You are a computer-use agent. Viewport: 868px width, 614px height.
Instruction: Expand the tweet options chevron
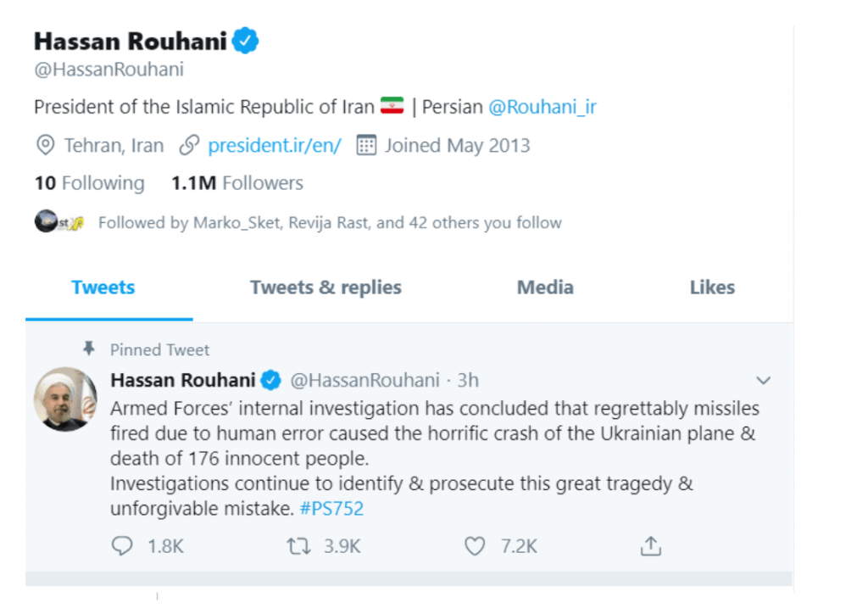click(x=763, y=380)
